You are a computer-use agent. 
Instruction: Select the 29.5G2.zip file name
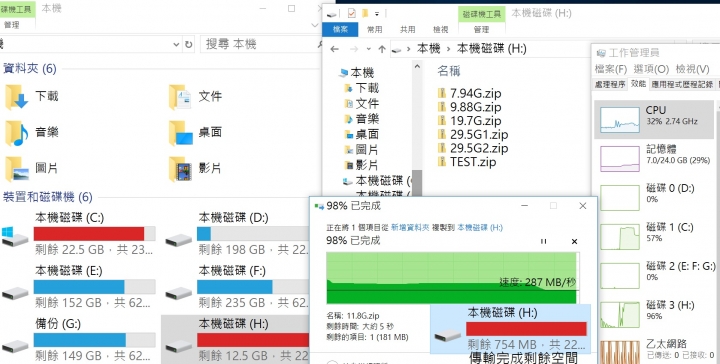(x=479, y=148)
